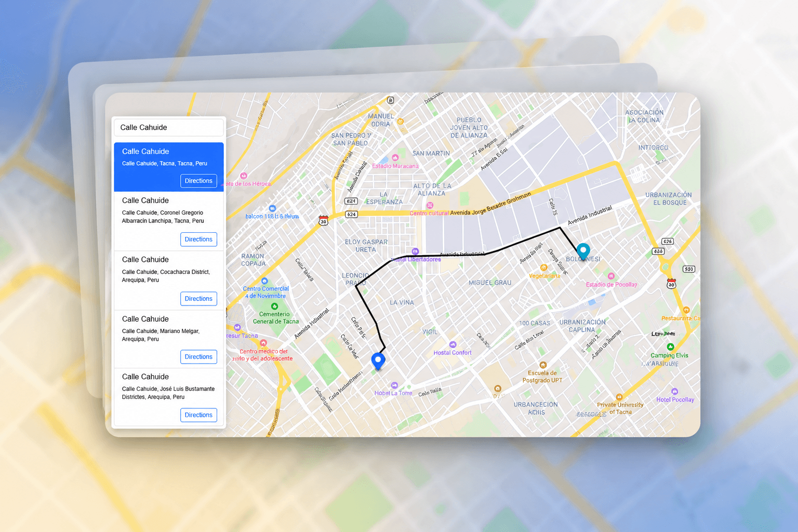Click the URBANIZACIÓN EL BOSQUE label
The width and height of the screenshot is (798, 532).
click(669, 199)
